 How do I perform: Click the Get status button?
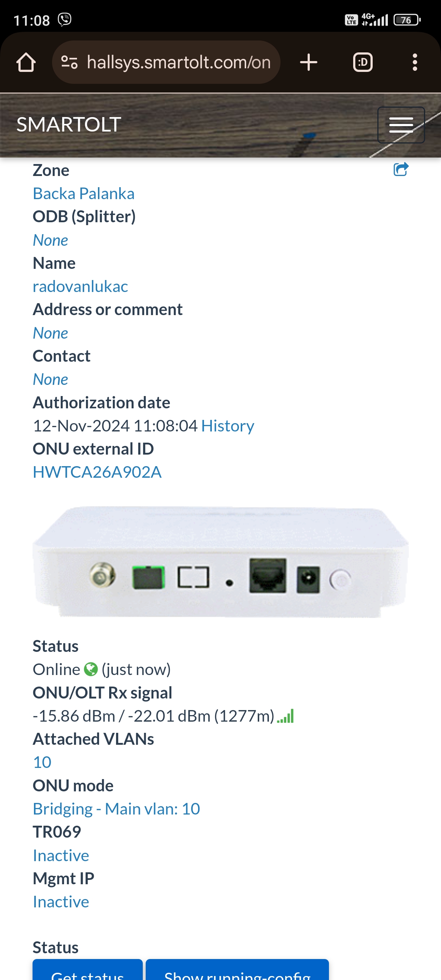(87, 971)
